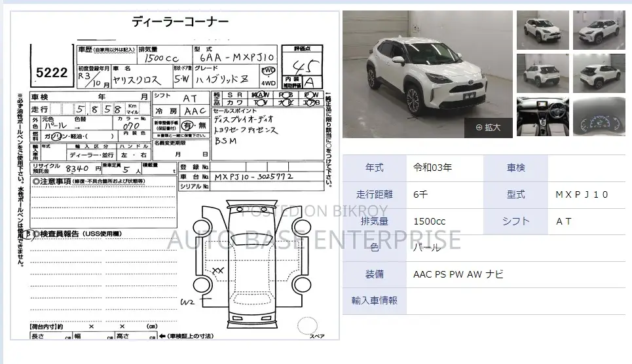Click the 装備 label cell
This screenshot has height=364, width=632.
click(375, 274)
